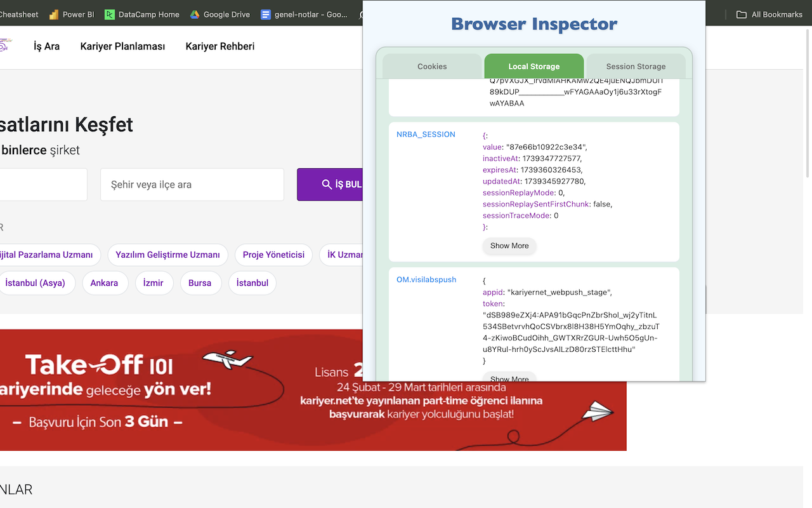
Task: Pick the İzmir city chip
Action: 154,283
